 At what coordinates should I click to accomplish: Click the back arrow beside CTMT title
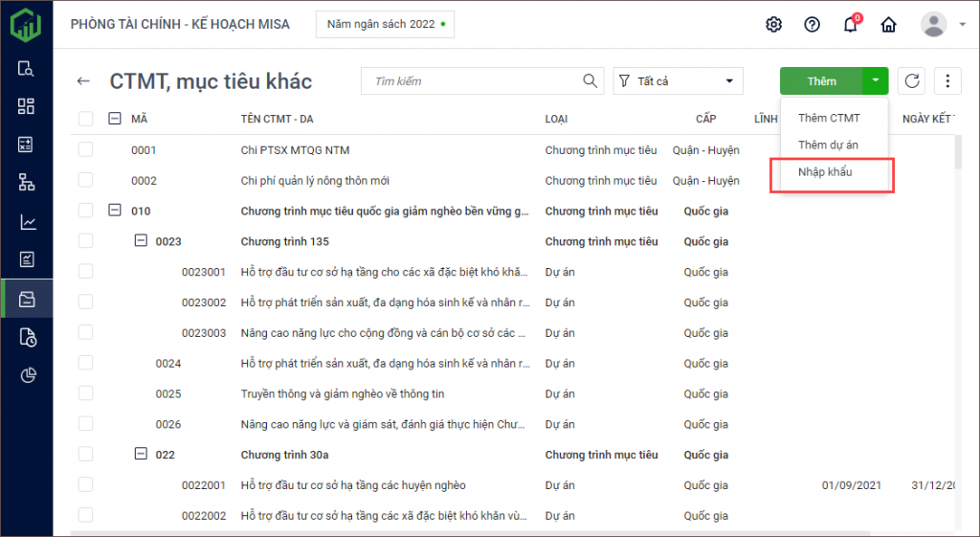coord(83,81)
